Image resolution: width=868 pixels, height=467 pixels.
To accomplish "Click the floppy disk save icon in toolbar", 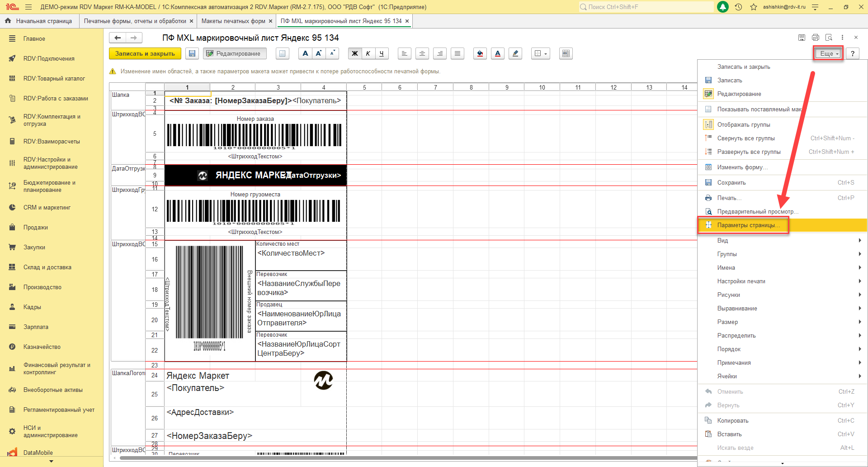I will click(x=192, y=53).
